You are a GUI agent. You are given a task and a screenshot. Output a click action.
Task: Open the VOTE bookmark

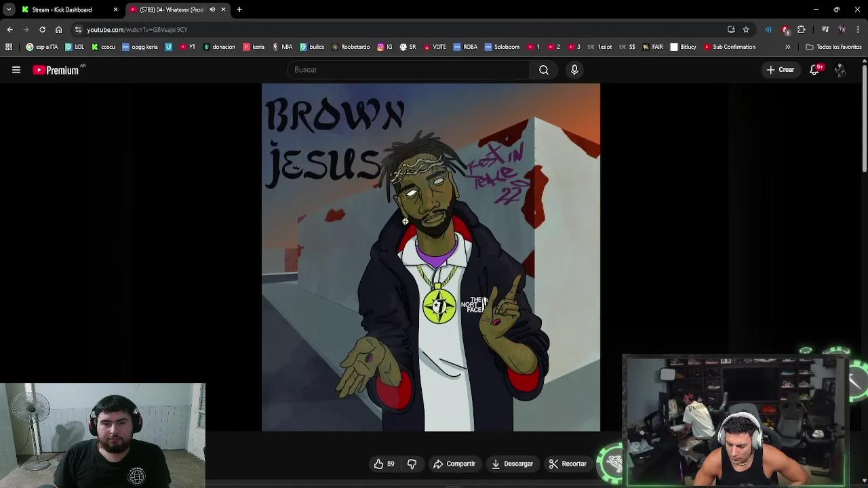[x=435, y=47]
